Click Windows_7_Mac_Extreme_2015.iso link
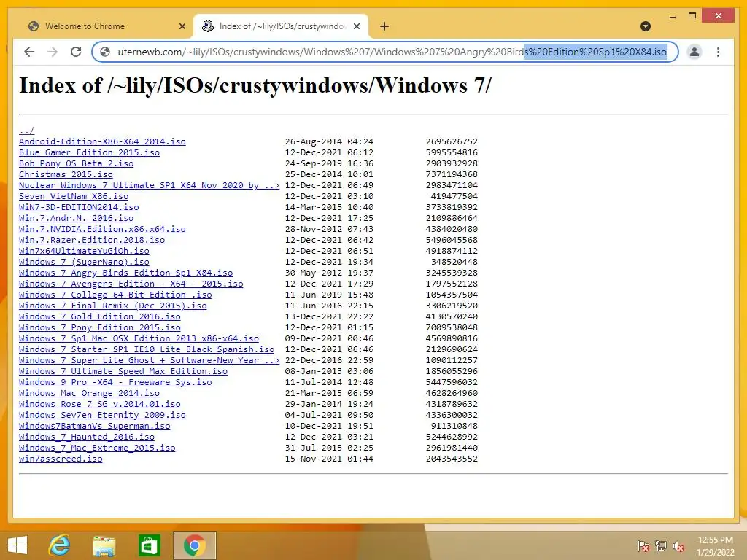The image size is (747, 560). click(x=97, y=448)
